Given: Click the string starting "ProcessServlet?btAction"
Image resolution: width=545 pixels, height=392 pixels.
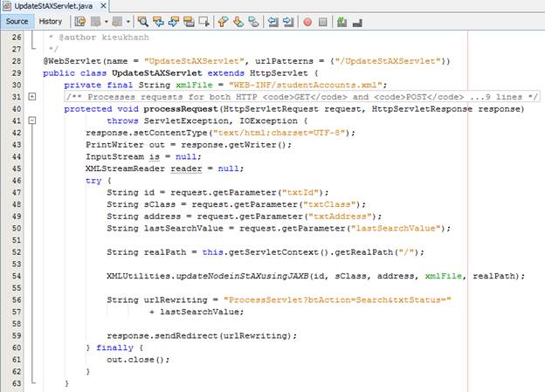Looking at the screenshot, I should pos(337,300).
